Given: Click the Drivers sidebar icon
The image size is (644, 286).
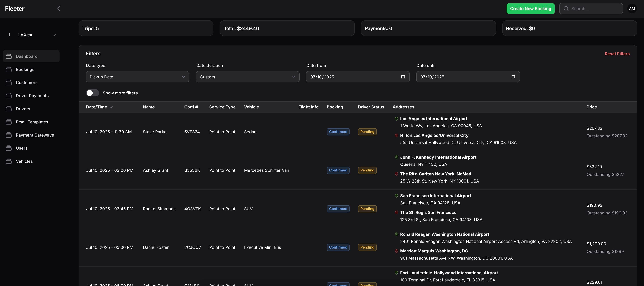Looking at the screenshot, I should coord(9,109).
